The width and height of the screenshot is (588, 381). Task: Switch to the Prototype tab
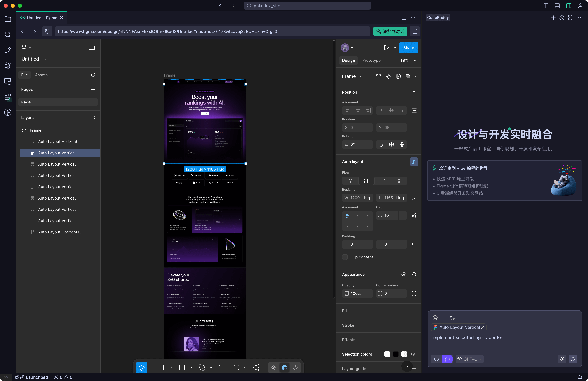click(371, 60)
